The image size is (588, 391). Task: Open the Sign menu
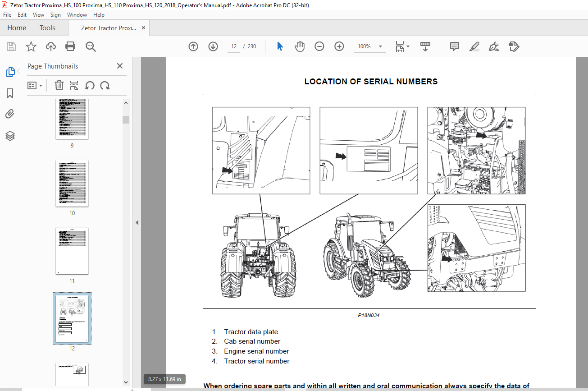pos(55,15)
